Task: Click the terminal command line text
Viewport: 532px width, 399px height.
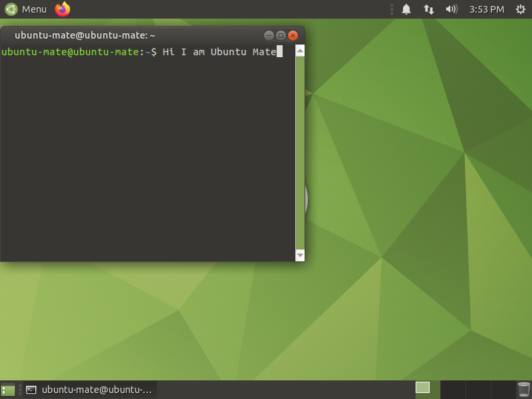Action: pyautogui.click(x=219, y=52)
